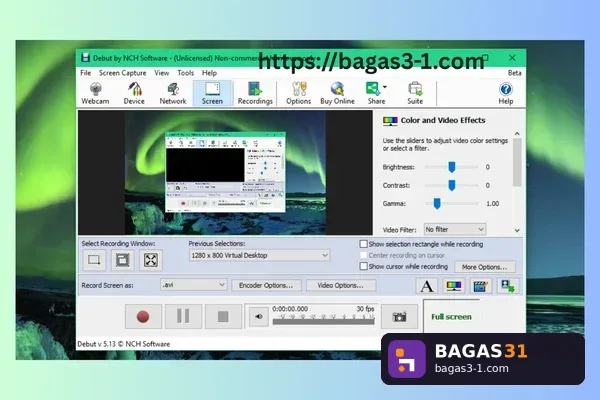The height and width of the screenshot is (400, 600).
Task: Adjust the Brightness slider
Action: pyautogui.click(x=452, y=167)
